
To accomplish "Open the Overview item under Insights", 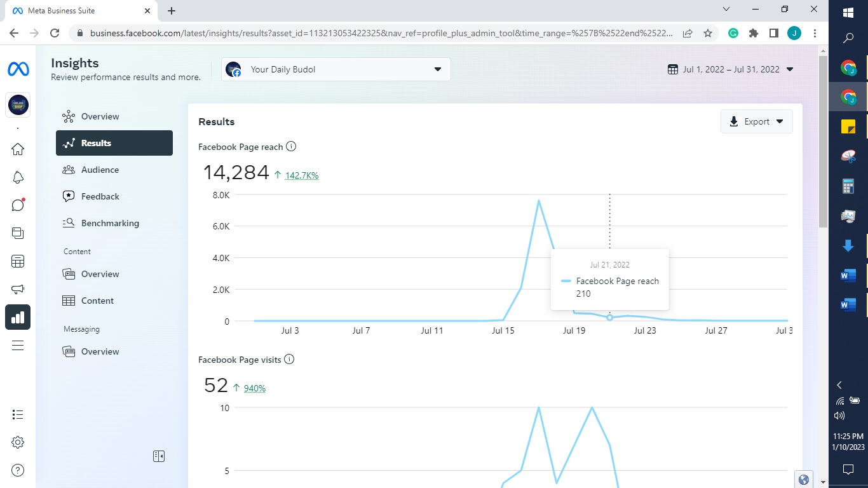I will (114, 116).
